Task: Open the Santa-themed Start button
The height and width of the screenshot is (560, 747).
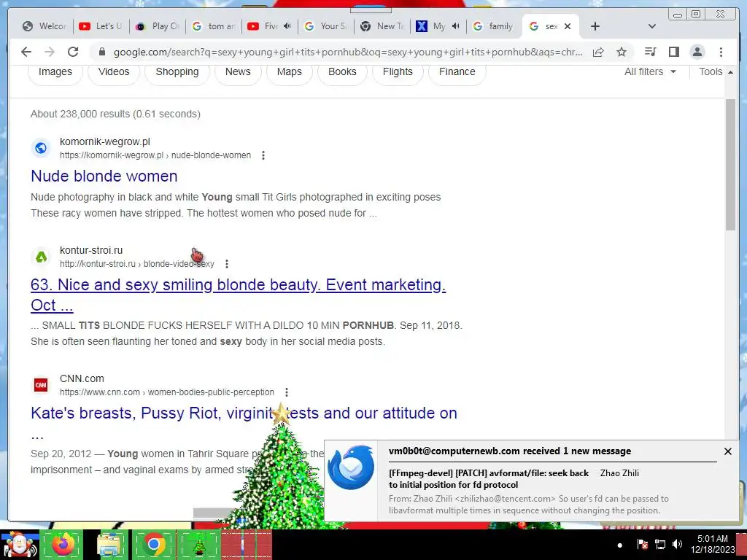Action: coord(20,545)
